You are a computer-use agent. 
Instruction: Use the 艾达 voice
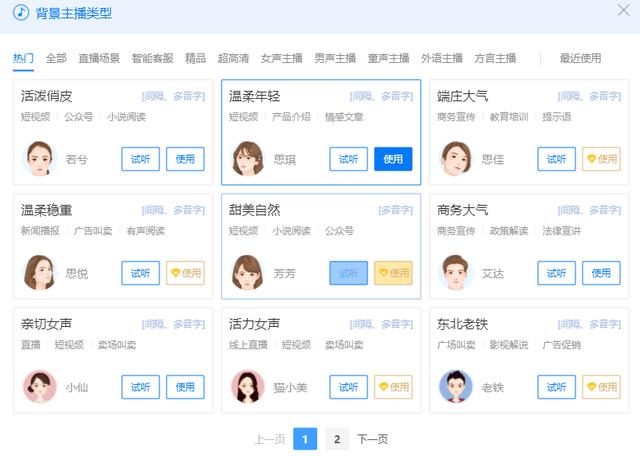click(x=601, y=273)
